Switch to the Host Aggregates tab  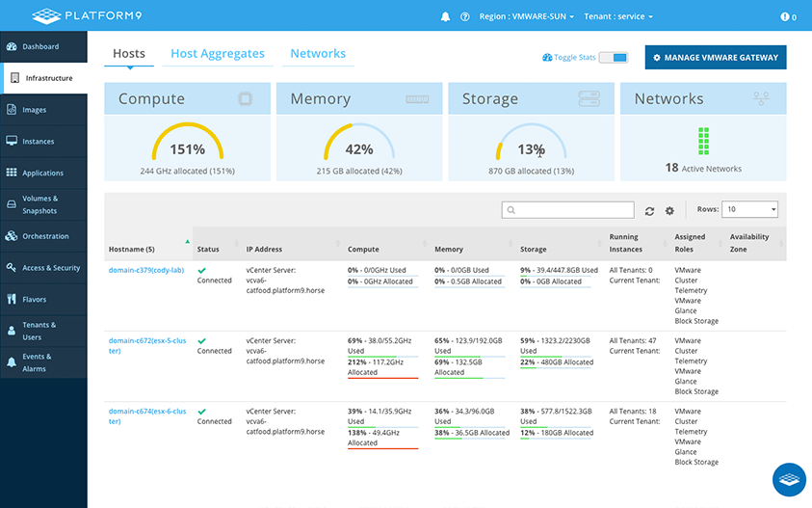[x=218, y=54]
